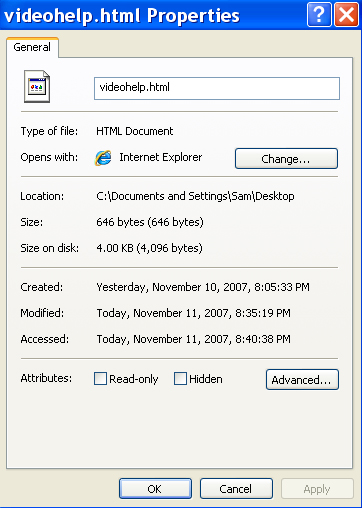This screenshot has height=508, width=362.
Task: Click the greyed-out Apply button
Action: pyautogui.click(x=317, y=489)
